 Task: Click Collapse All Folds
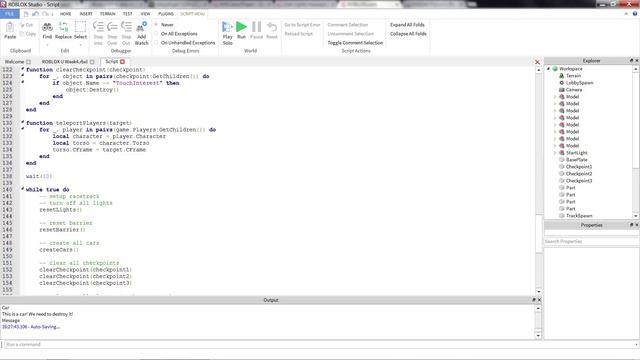408,33
